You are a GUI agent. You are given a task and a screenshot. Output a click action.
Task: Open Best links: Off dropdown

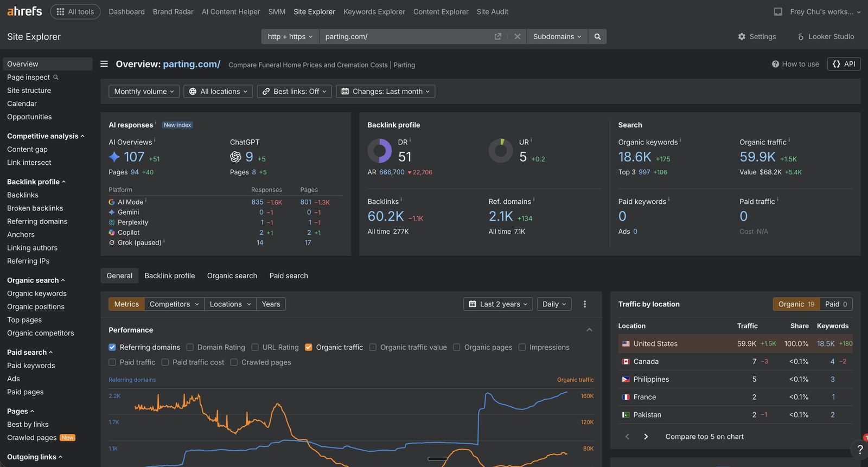click(295, 91)
